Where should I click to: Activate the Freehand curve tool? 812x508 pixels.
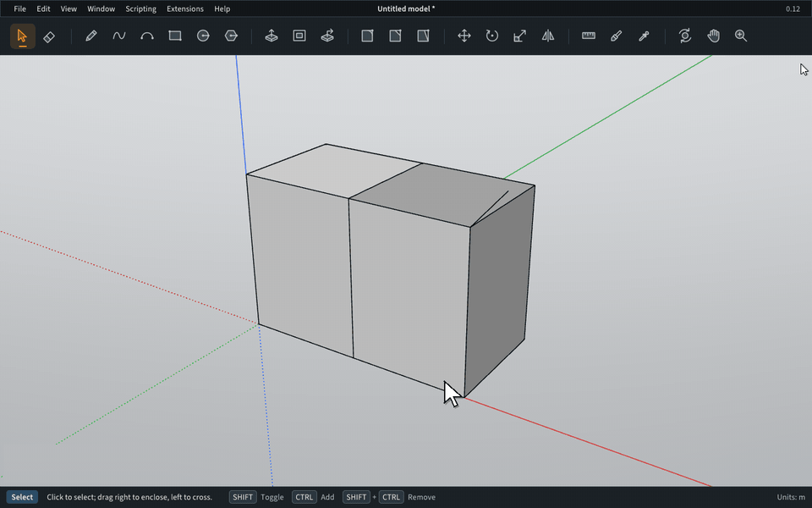[119, 36]
